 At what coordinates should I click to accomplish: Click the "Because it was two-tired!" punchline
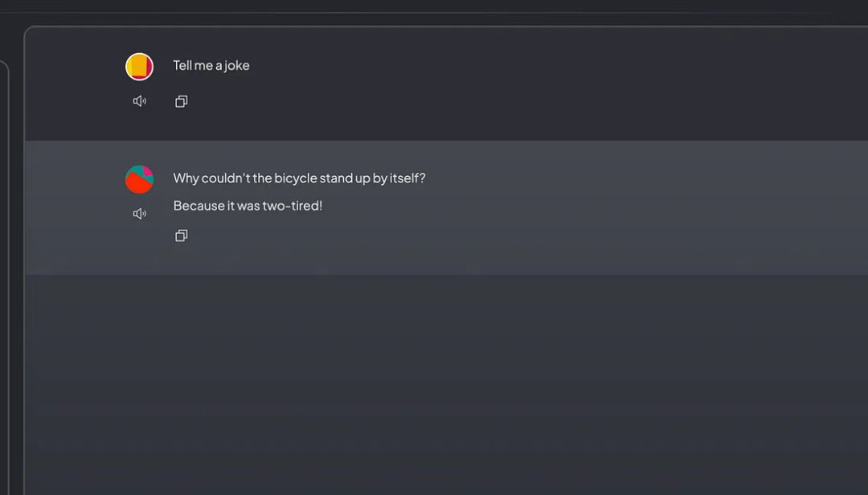click(x=248, y=206)
